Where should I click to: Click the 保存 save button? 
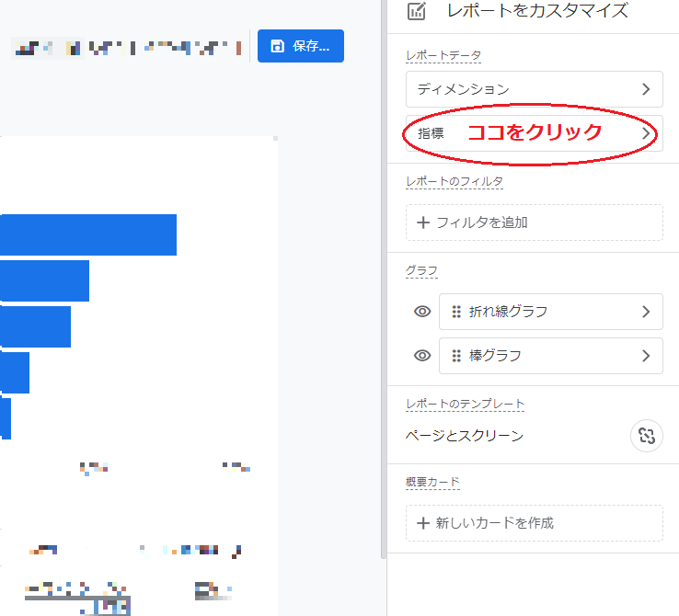coord(301,46)
